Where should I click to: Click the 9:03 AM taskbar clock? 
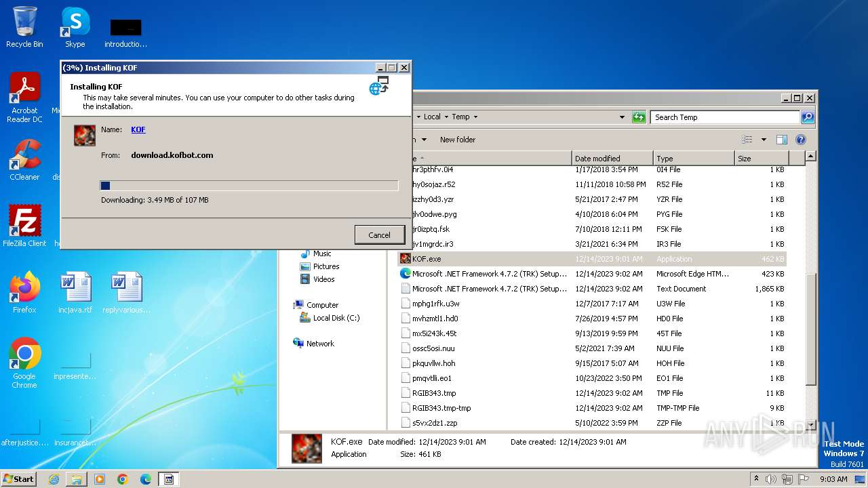coord(833,479)
